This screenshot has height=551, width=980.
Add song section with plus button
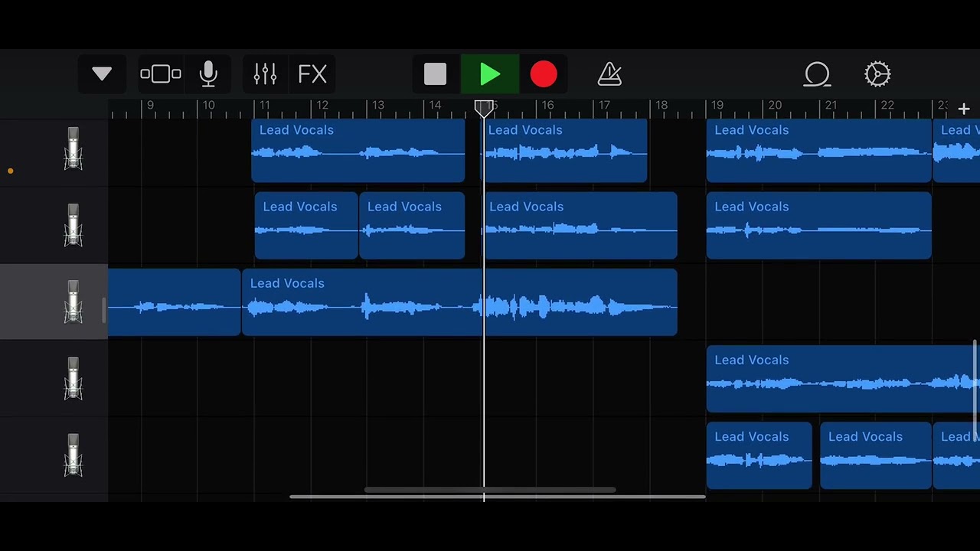pos(963,109)
